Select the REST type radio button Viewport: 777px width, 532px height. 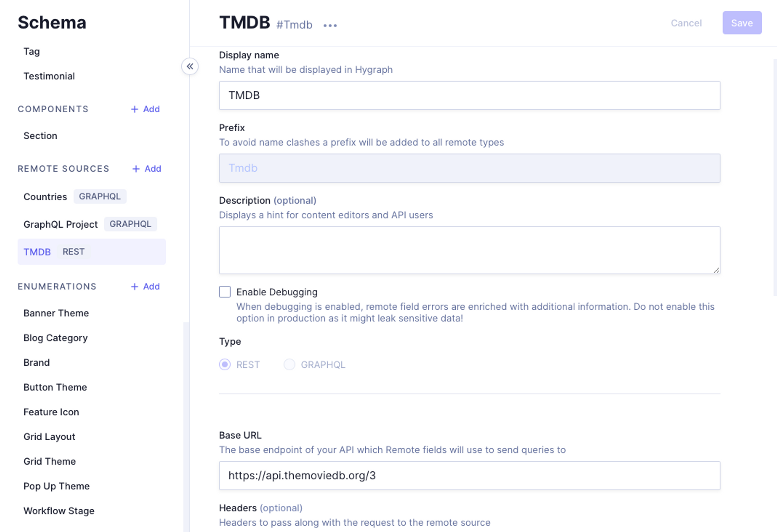(x=225, y=365)
